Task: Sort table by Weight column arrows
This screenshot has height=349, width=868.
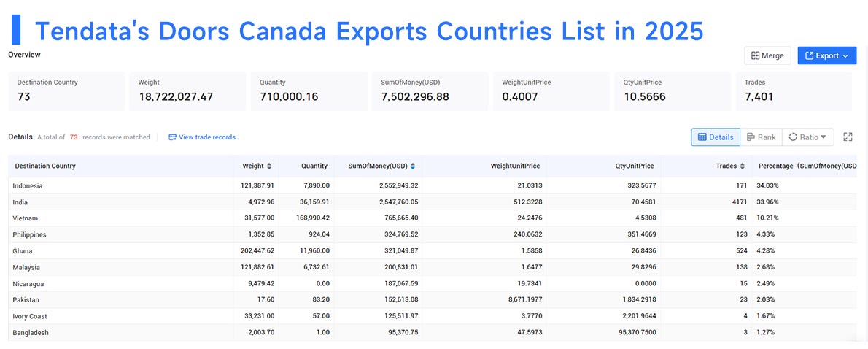Action: pos(269,166)
